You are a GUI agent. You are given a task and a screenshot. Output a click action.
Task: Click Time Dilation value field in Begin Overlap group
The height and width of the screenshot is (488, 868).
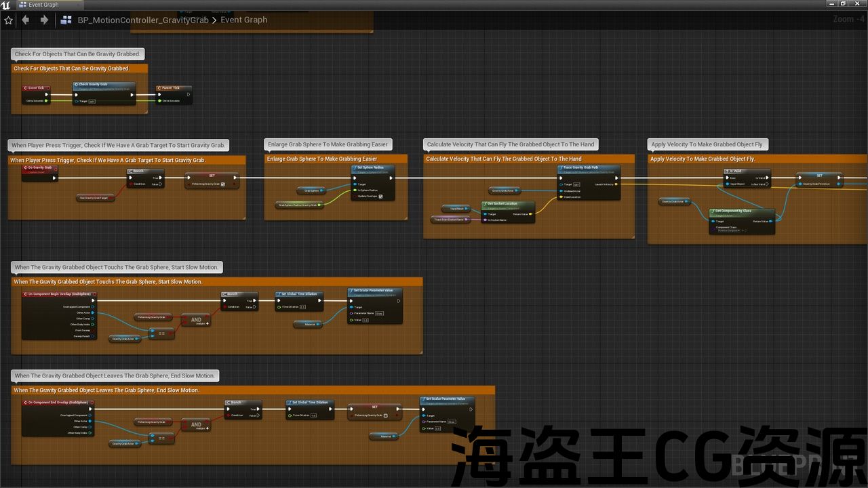pyautogui.click(x=302, y=307)
